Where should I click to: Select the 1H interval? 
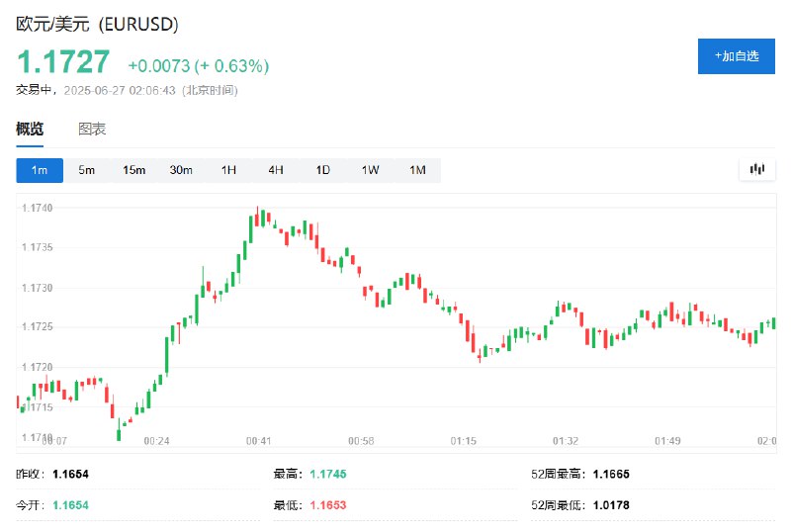tap(228, 170)
